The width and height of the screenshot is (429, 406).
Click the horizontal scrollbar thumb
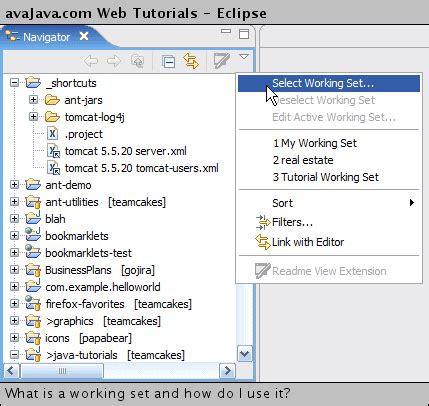62,371
